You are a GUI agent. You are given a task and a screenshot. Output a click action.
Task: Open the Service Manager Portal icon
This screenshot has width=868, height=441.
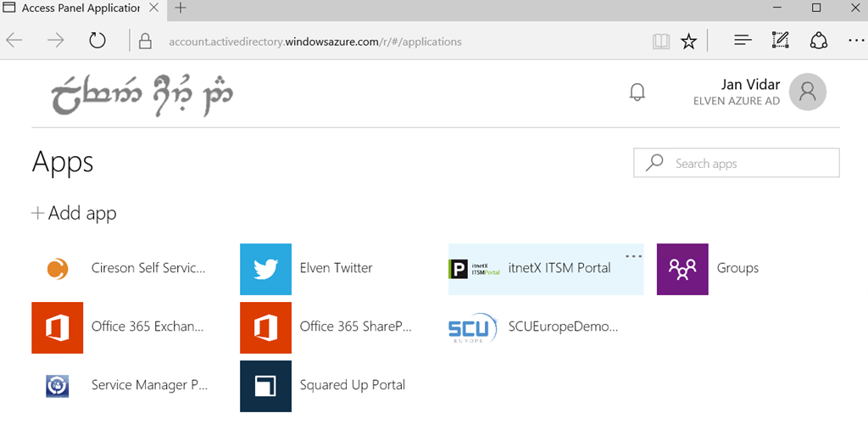tap(58, 386)
